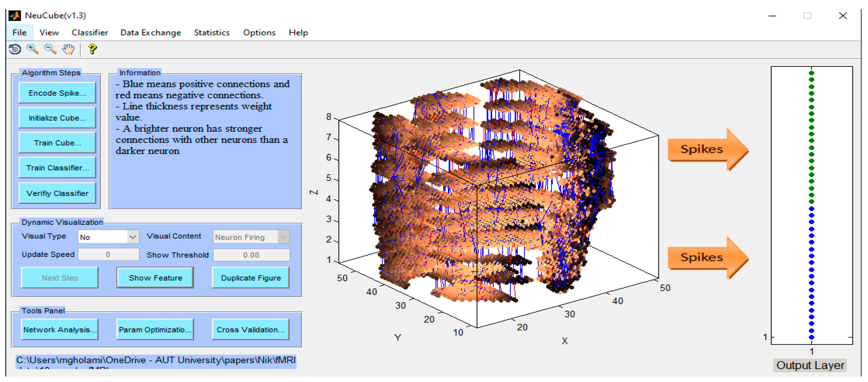Open Param Optimizatio... tool
Image resolution: width=868 pixels, height=382 pixels.
pyautogui.click(x=155, y=330)
